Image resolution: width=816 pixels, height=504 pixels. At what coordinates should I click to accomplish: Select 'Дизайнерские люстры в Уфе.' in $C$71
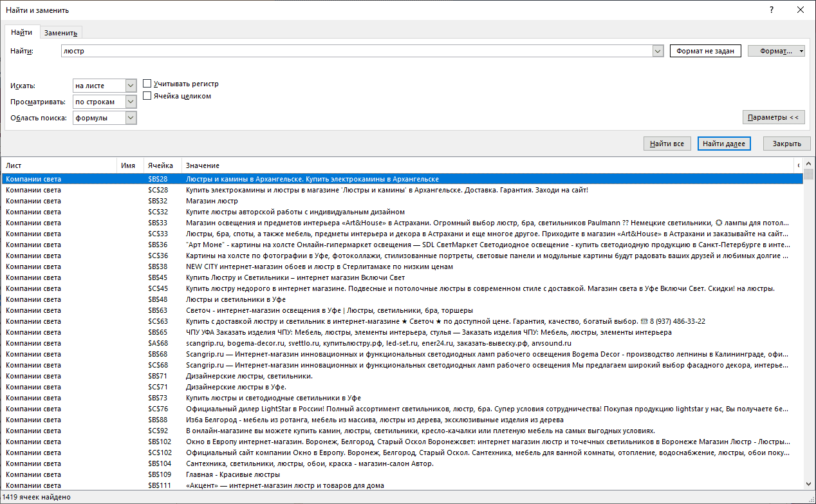402,387
